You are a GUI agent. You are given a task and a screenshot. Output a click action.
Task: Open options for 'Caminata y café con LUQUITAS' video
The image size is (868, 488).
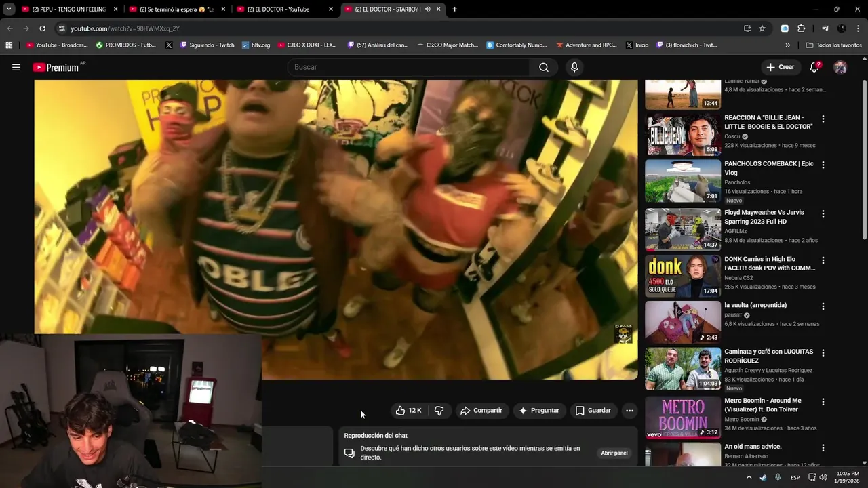pyautogui.click(x=823, y=353)
